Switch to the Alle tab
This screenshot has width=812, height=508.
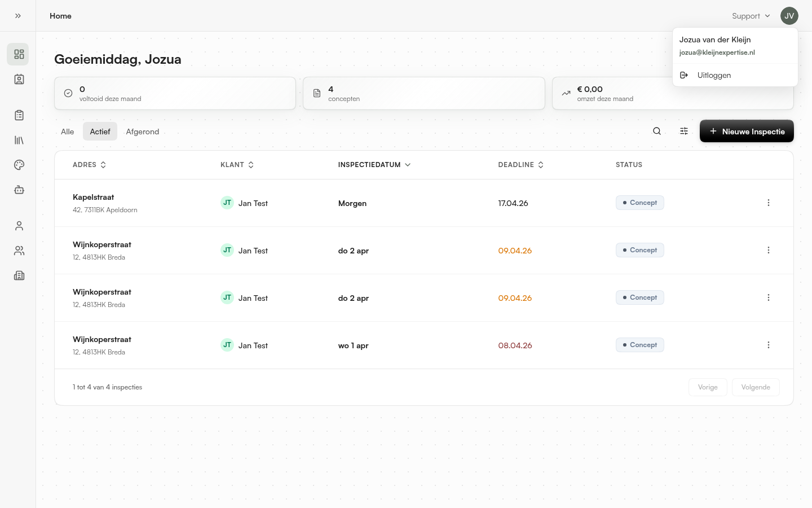68,132
